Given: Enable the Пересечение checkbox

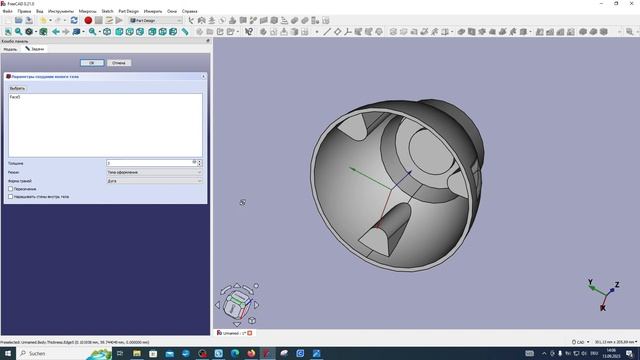Looking at the screenshot, I should point(11,189).
